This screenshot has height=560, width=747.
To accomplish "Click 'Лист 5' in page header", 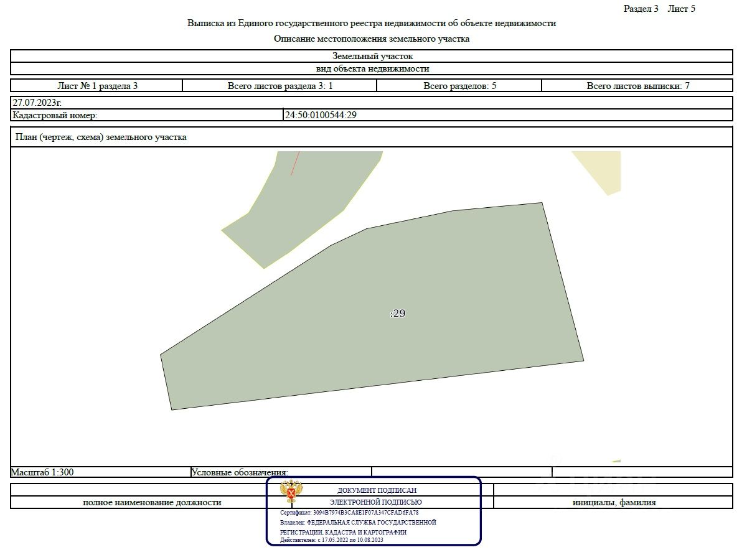I will point(682,9).
